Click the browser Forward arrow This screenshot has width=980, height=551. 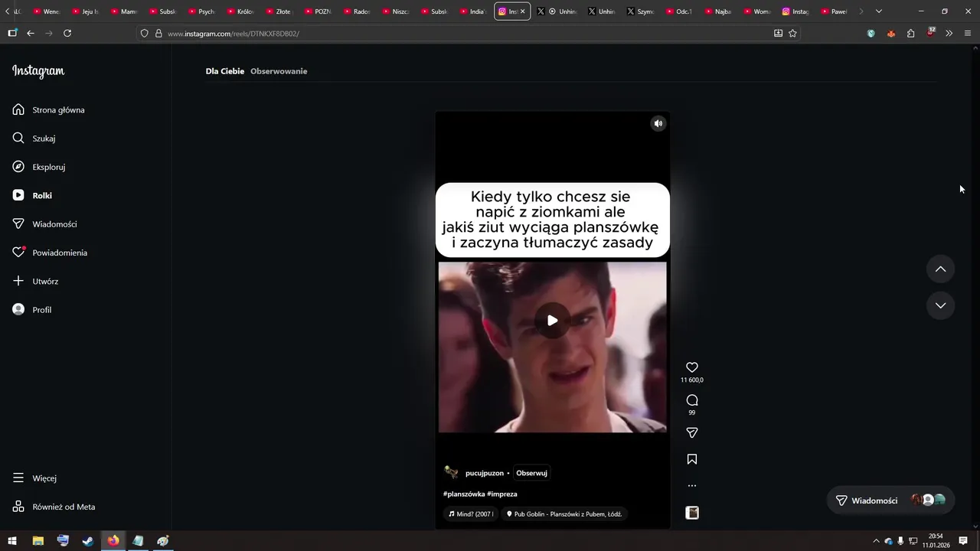(49, 33)
